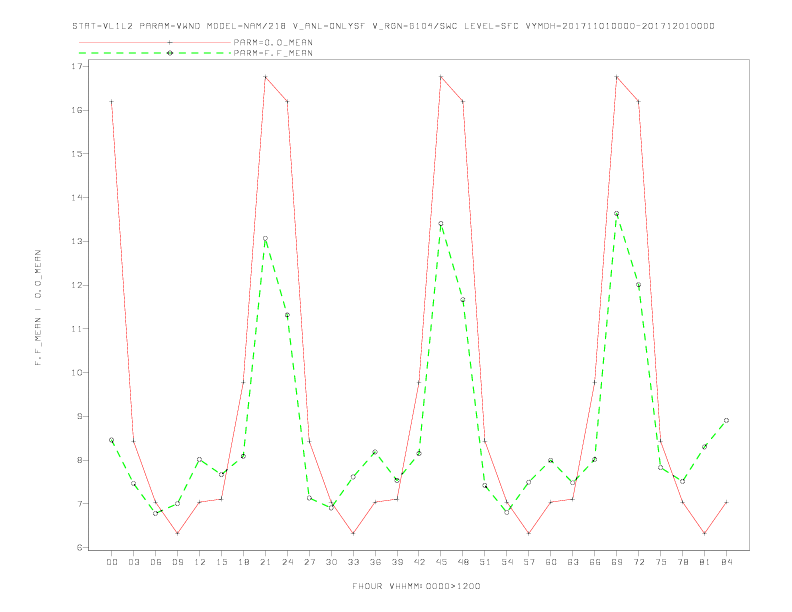The width and height of the screenshot is (792, 612).
Task: Click the VYMDH date range text in the title
Action: (x=620, y=26)
